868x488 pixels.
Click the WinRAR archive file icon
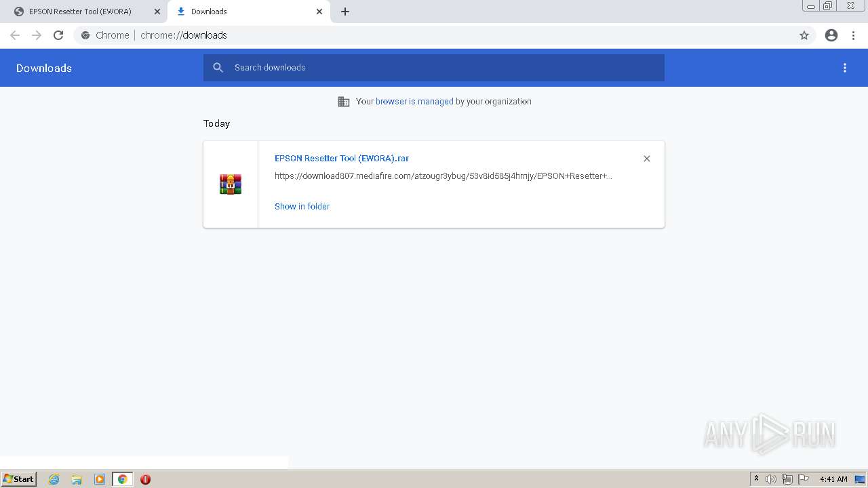[231, 184]
